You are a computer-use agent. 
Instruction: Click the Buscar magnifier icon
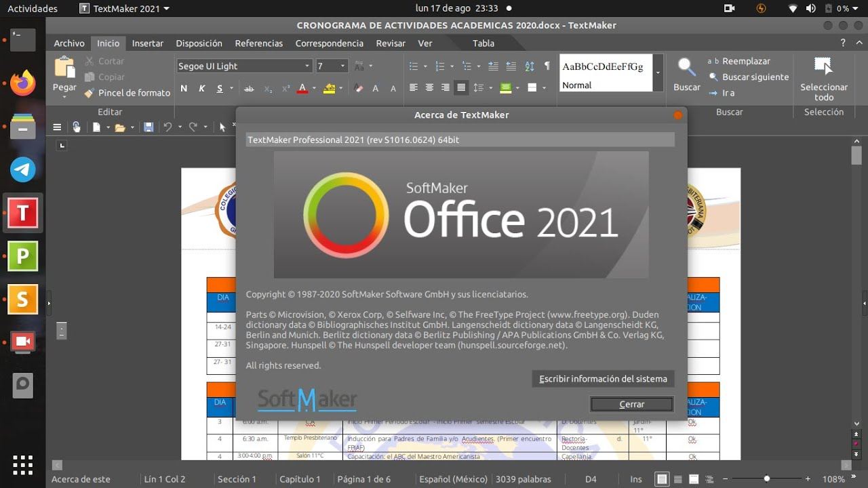pos(686,68)
